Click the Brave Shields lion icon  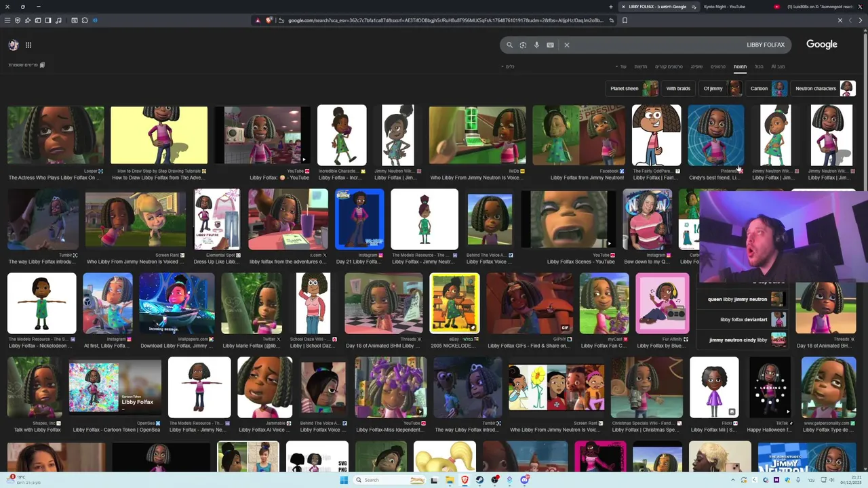[x=269, y=20]
